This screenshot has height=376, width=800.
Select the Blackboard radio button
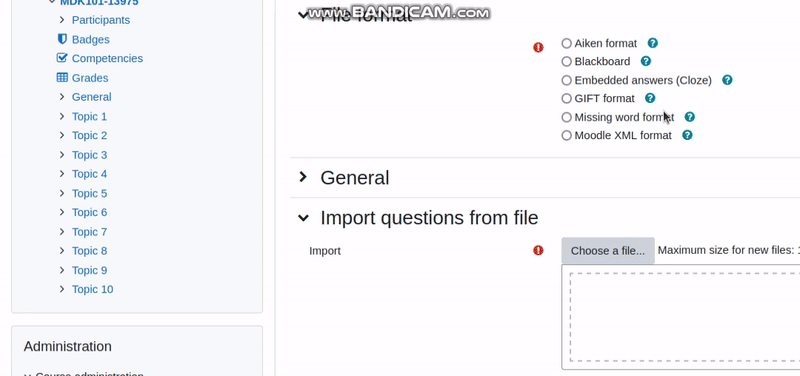(x=566, y=62)
